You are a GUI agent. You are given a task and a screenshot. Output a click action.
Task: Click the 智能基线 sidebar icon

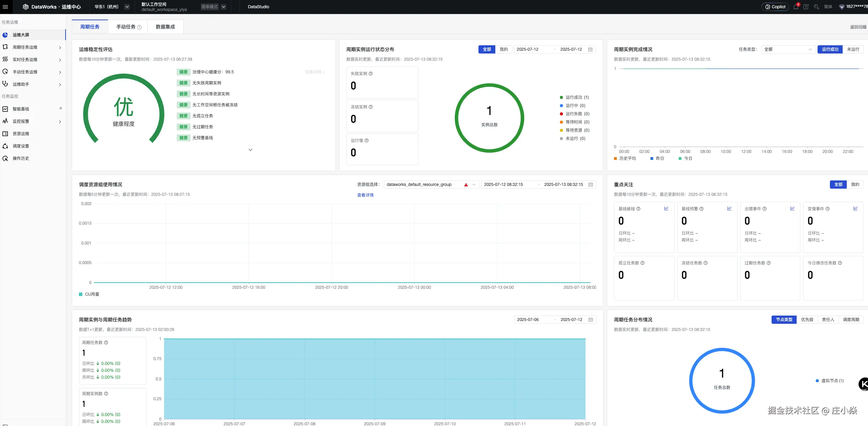(5, 109)
